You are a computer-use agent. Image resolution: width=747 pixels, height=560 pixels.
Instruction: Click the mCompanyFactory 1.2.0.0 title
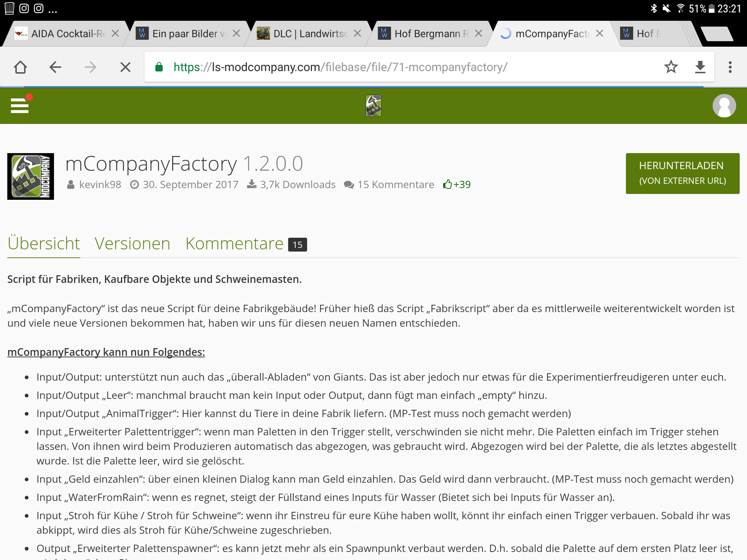coord(184,163)
